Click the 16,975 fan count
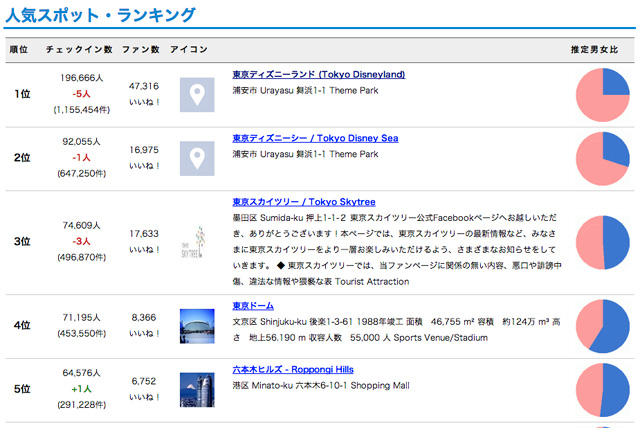 [x=144, y=150]
